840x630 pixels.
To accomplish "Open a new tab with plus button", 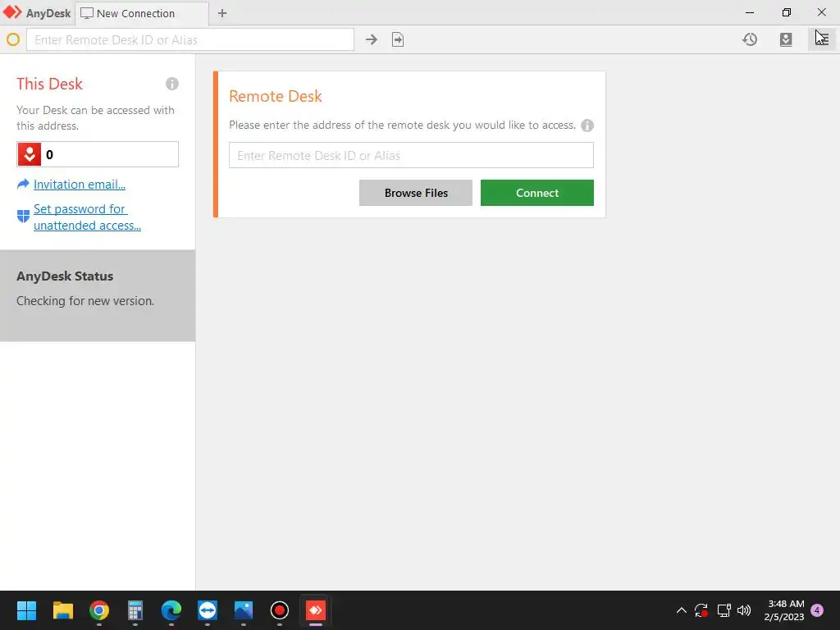I will pos(222,13).
